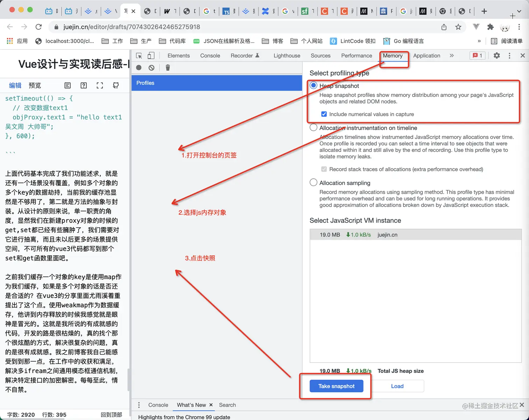This screenshot has height=420, width=529.
Task: Open the DevTools three-dot customize menu
Action: pos(509,55)
